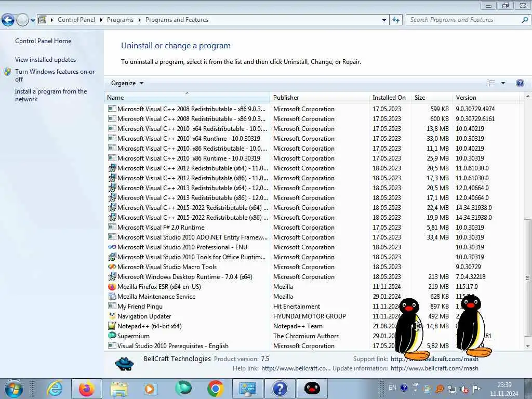This screenshot has width=532, height=399.
Task: Switch to Control Panel taskbar button
Action: coord(247,389)
